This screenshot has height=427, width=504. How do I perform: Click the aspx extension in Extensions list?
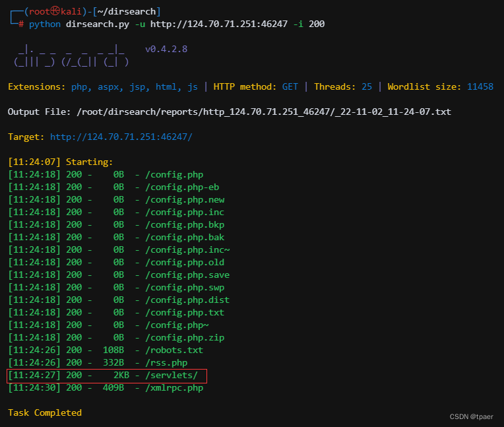[x=110, y=87]
